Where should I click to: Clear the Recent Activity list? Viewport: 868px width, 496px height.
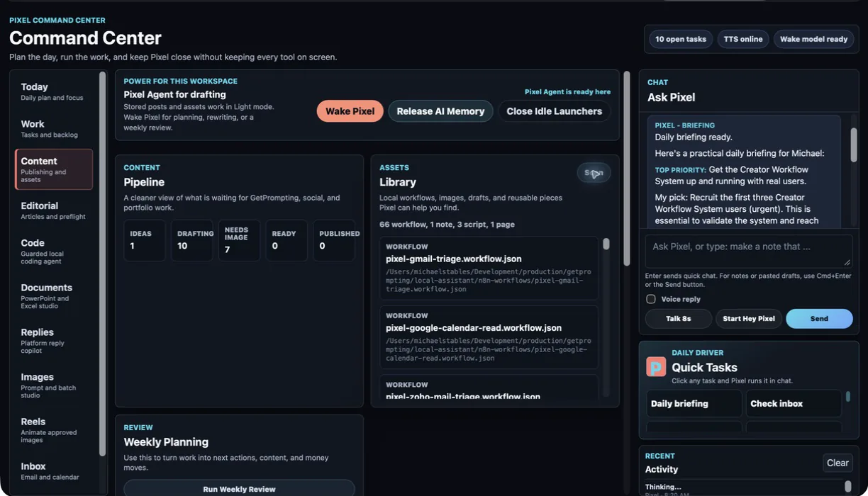838,463
